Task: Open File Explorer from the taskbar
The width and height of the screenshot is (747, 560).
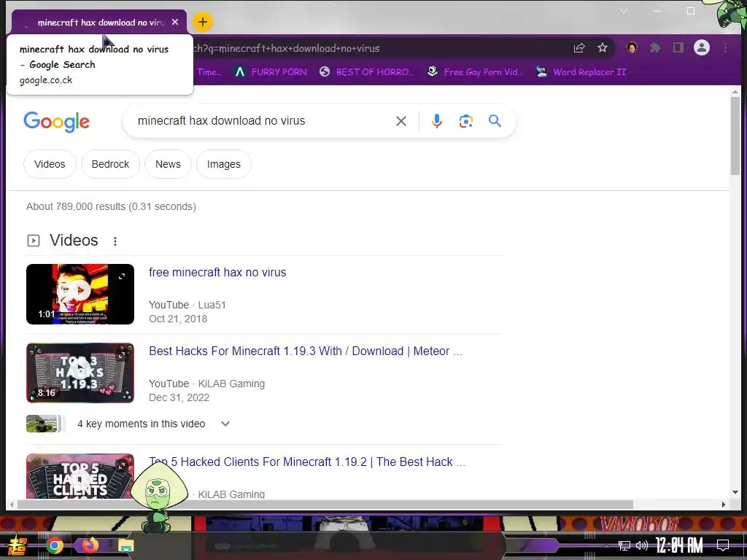Action: tap(126, 545)
